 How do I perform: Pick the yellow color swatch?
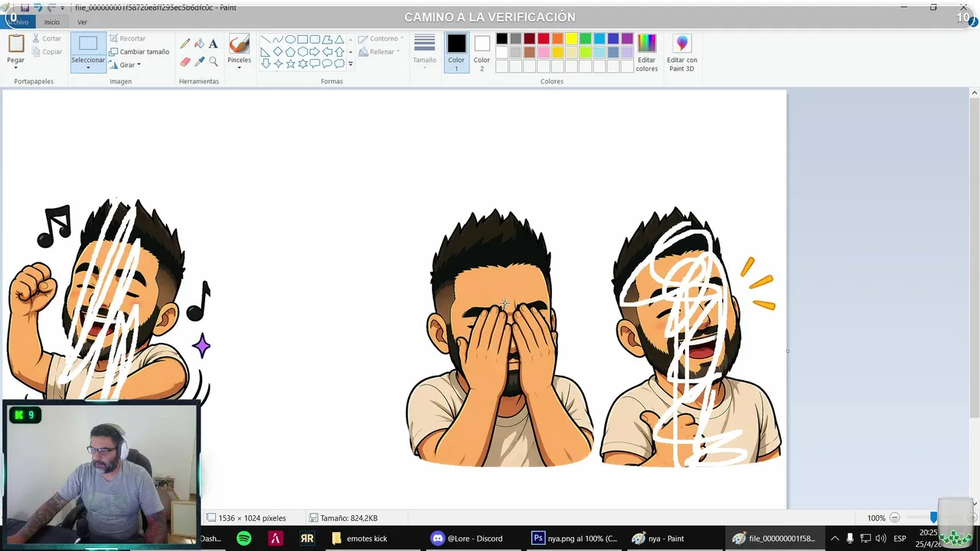click(571, 39)
